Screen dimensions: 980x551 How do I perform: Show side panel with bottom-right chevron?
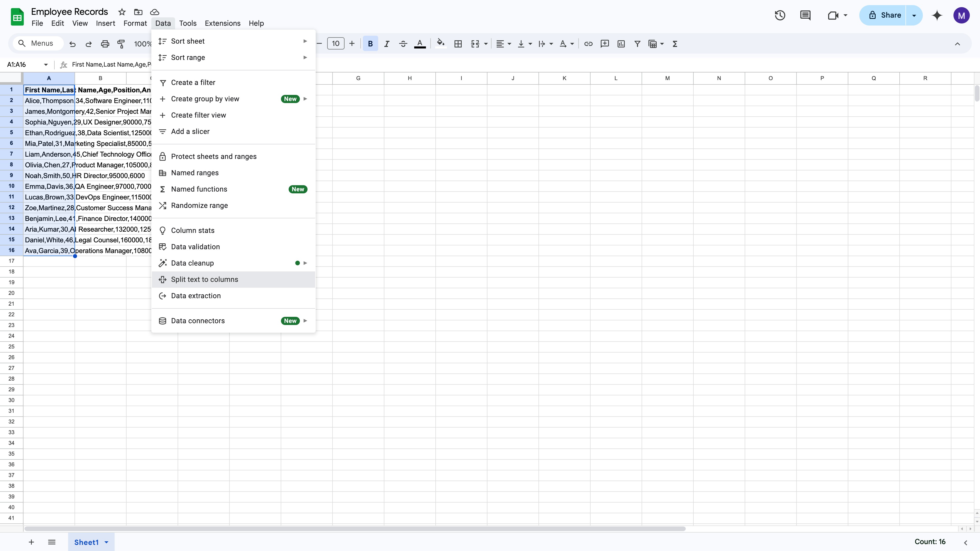tap(965, 543)
